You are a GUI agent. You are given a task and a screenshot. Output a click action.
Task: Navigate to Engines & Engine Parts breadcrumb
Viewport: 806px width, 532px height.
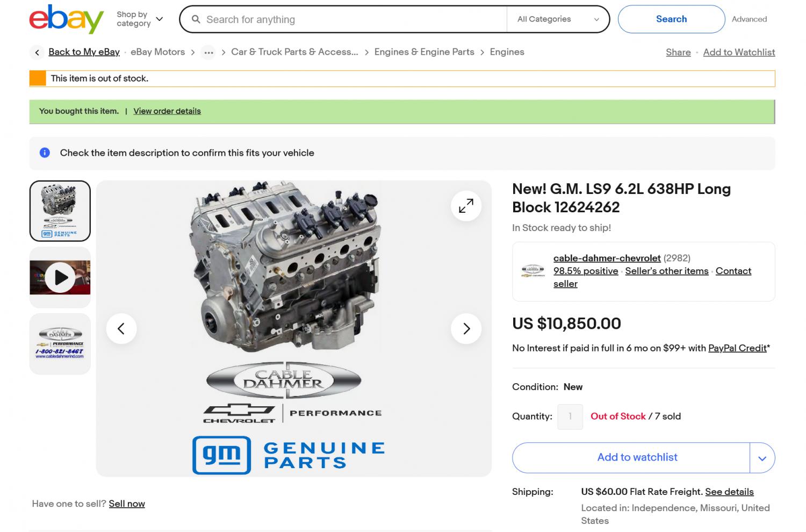[x=424, y=52]
